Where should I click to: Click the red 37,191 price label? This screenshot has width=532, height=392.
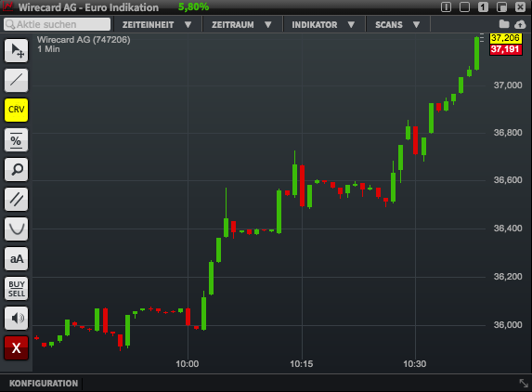tap(505, 49)
